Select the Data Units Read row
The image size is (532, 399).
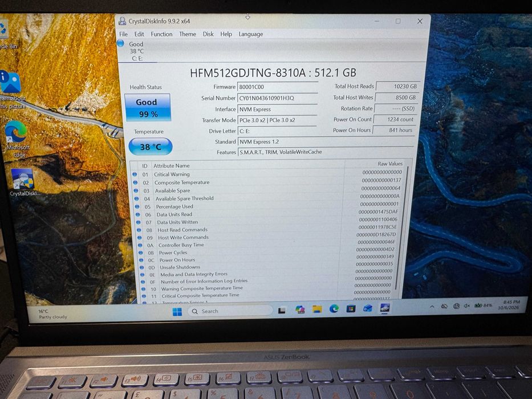click(x=267, y=214)
